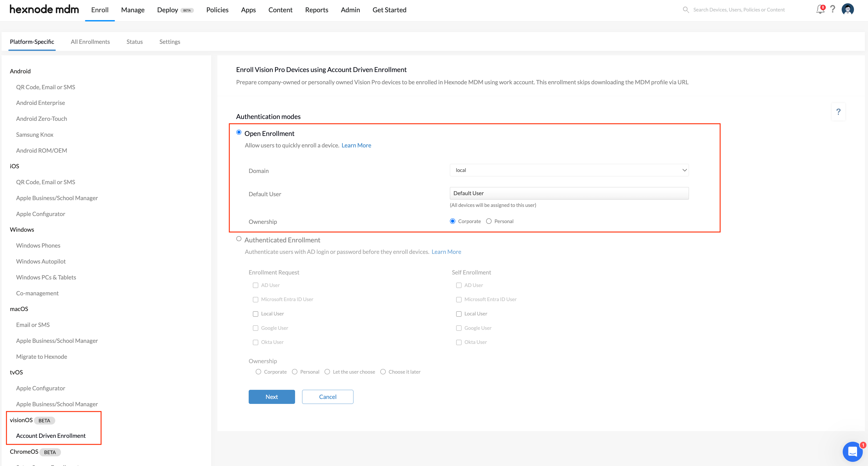Switch to the All Enrollments tab
The image size is (868, 466).
[90, 41]
